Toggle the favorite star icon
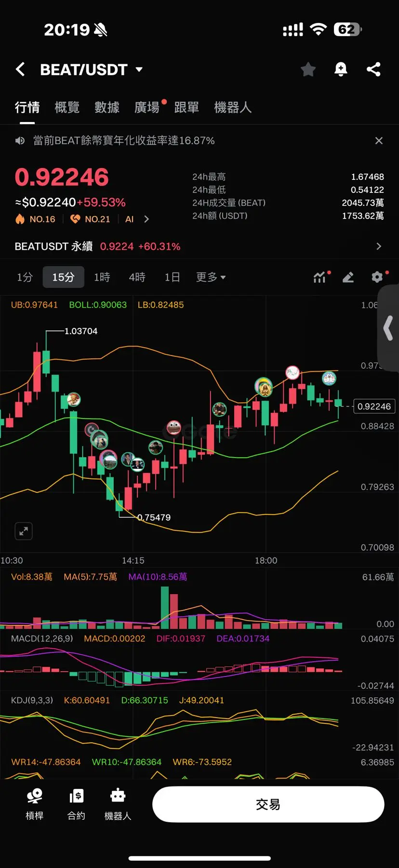Viewport: 399px width, 868px height. tap(308, 69)
